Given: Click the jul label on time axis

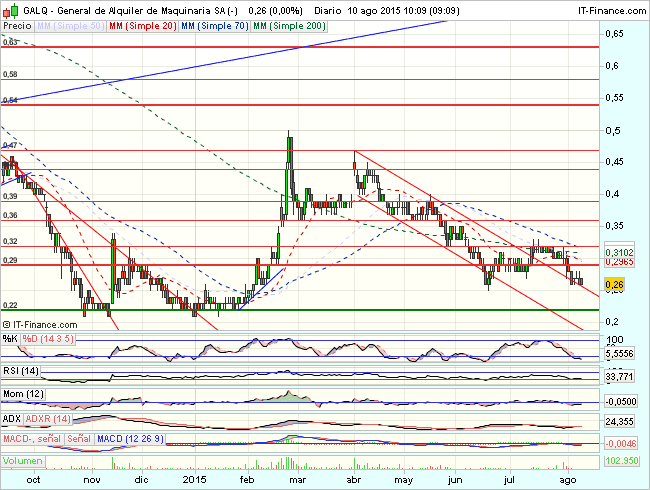Looking at the screenshot, I should [x=509, y=480].
